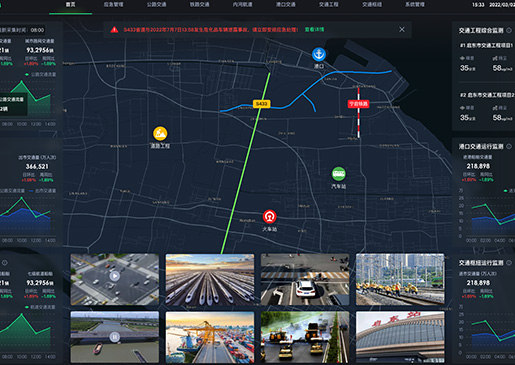Click the red 宁启铁路 railway label on map
515x365 pixels.
tap(358, 104)
